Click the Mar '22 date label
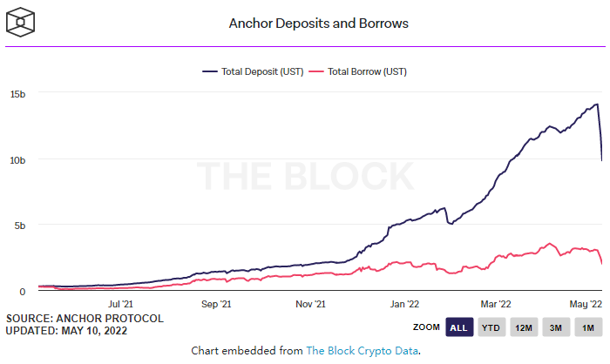The image size is (610, 364). (496, 305)
